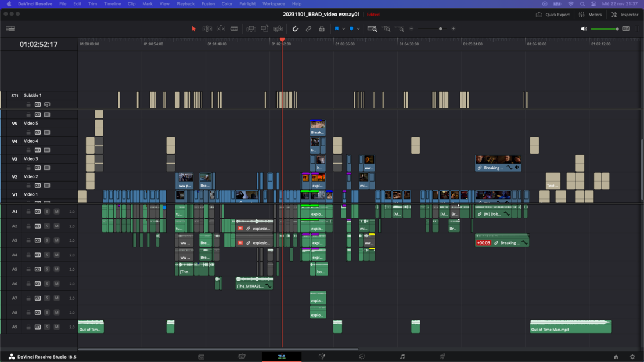644x362 pixels.
Task: Toggle the Snapping magnet icon
Action: click(296, 28)
